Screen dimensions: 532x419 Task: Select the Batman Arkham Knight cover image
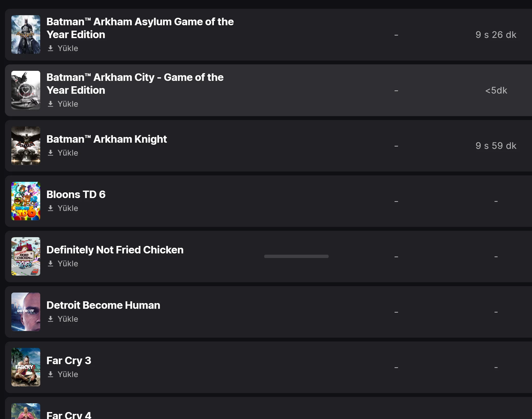(26, 146)
